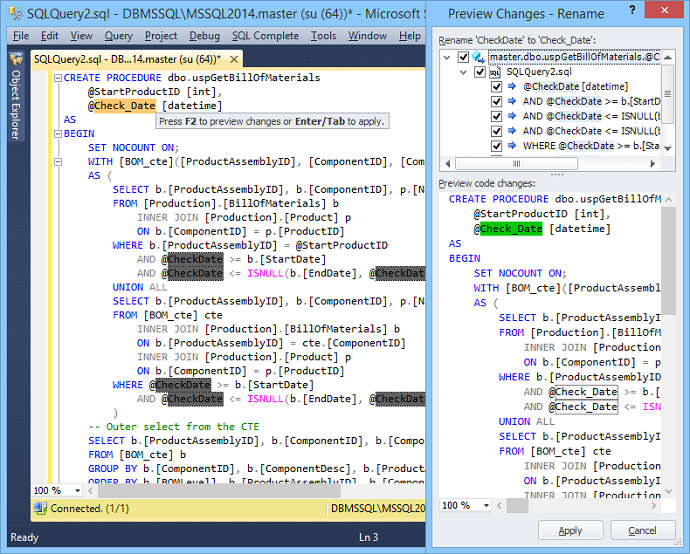Click the rename tree scroll-right arrow

point(653,164)
